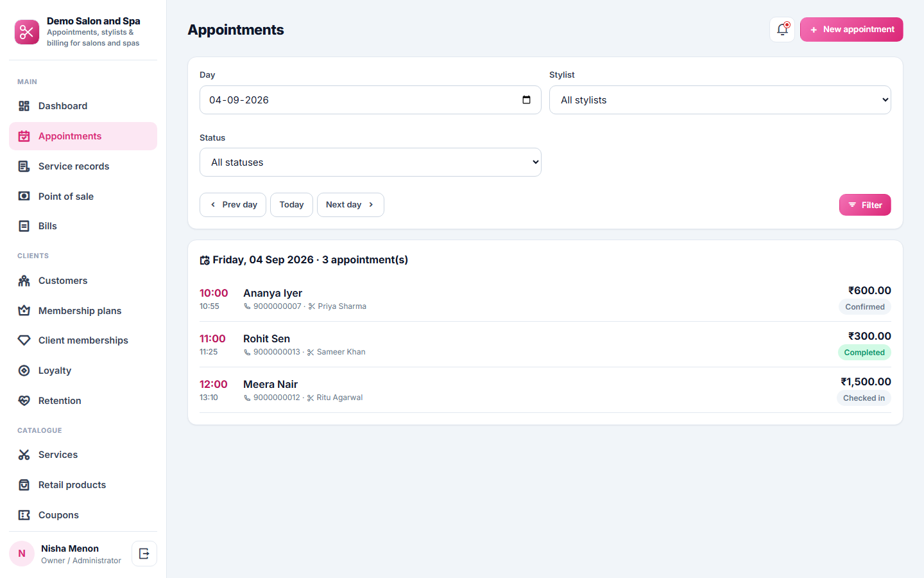The image size is (924, 578).
Task: Click the Confirmed status badge
Action: 865,307
